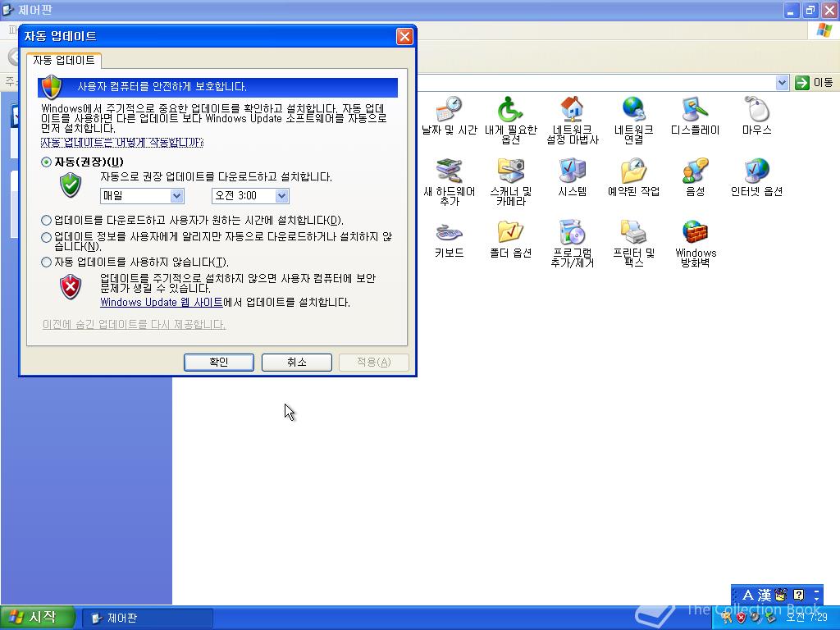Image resolution: width=840 pixels, height=630 pixels.
Task: Open the 폴더 옵션 icon
Action: coord(510,239)
